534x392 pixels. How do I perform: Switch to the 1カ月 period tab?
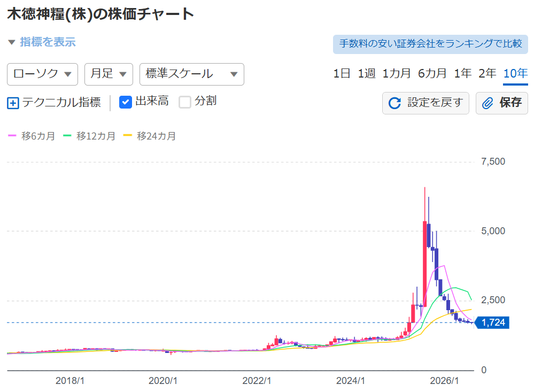point(397,73)
